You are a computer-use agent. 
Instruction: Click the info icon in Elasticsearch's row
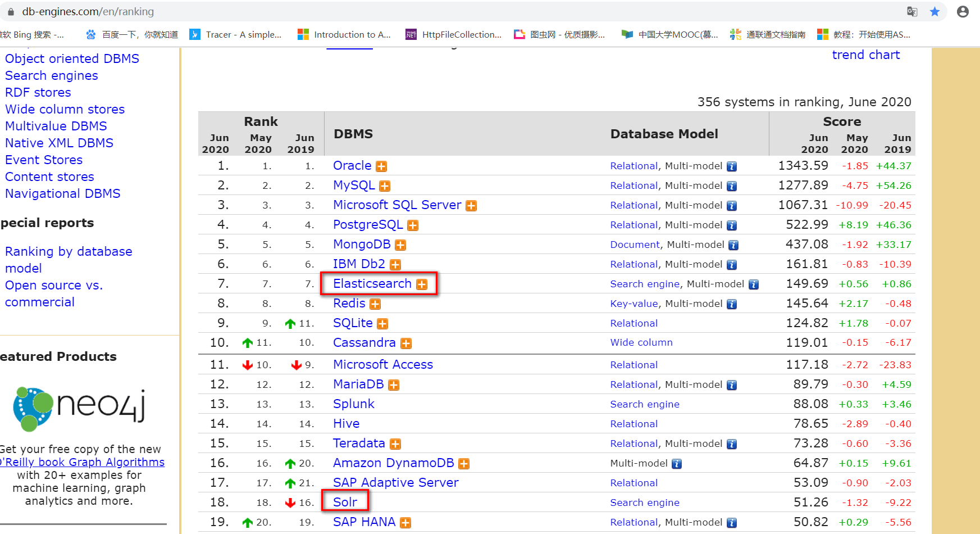(754, 284)
